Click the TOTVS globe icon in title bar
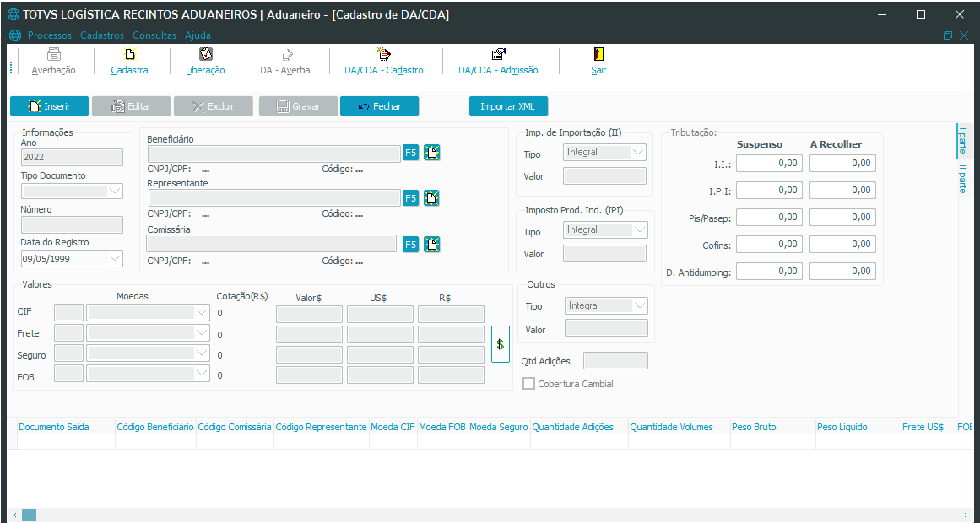Screen dimensions: 980x523 [x=14, y=14]
